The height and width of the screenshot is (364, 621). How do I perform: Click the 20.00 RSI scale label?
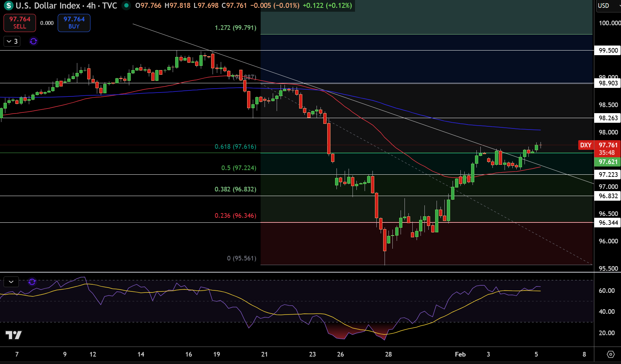click(607, 333)
